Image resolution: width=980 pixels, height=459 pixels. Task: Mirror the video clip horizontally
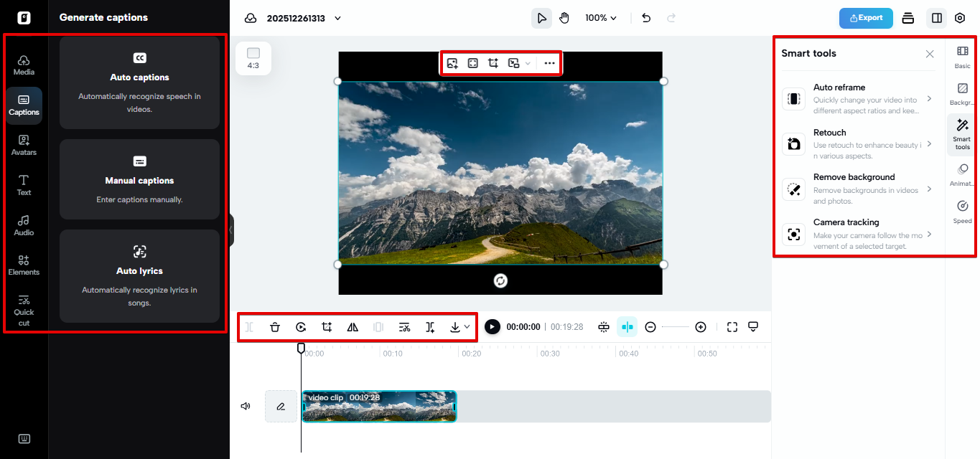click(353, 326)
